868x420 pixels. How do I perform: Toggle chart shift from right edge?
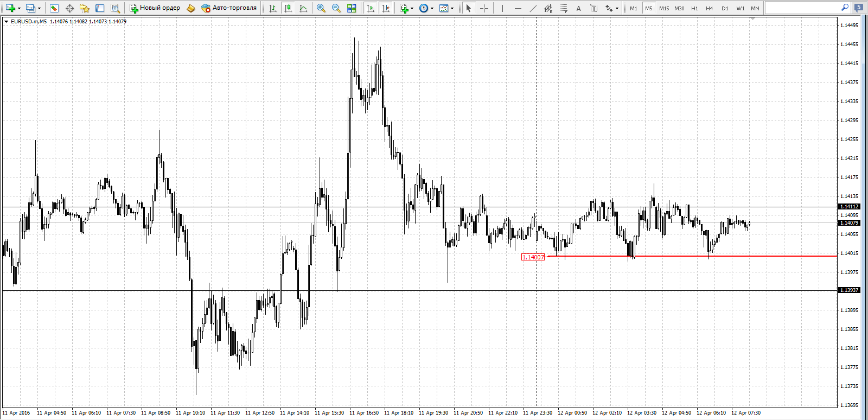click(386, 8)
